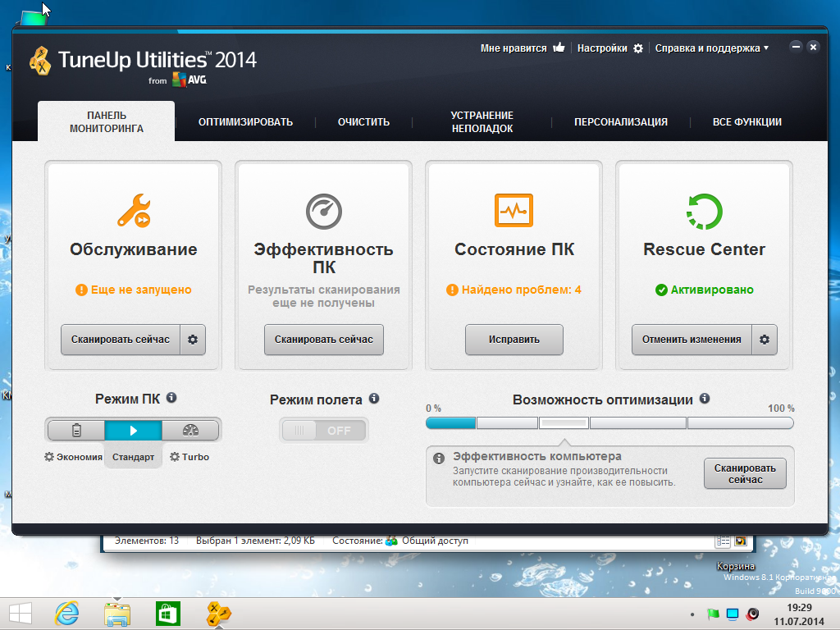Click the Стандарт mode label
The image size is (840, 630).
point(134,457)
